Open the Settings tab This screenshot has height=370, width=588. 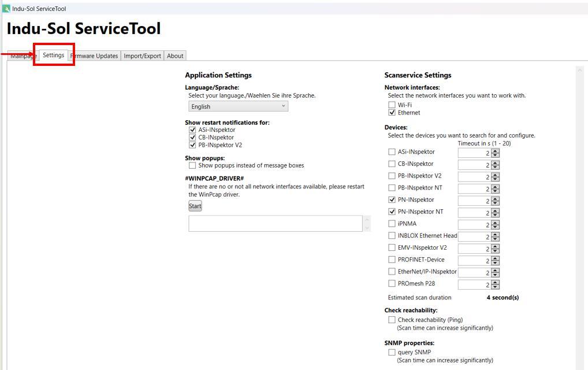click(53, 55)
